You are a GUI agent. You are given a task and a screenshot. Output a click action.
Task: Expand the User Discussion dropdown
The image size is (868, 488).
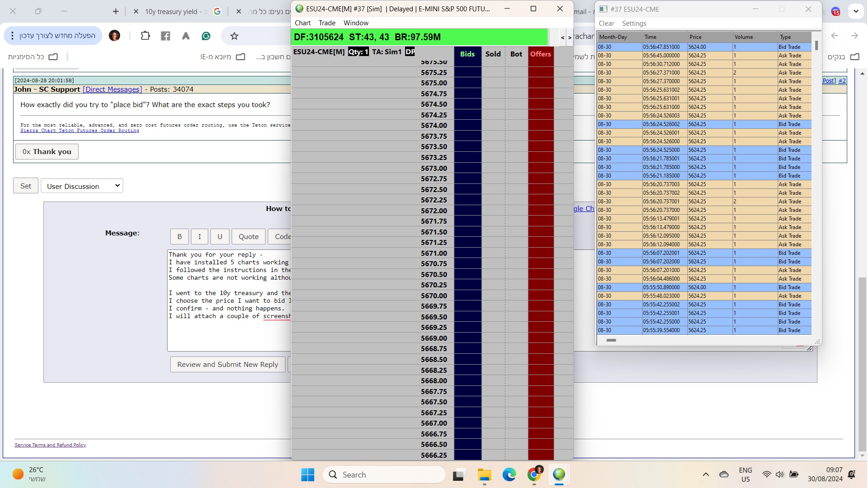(x=82, y=186)
